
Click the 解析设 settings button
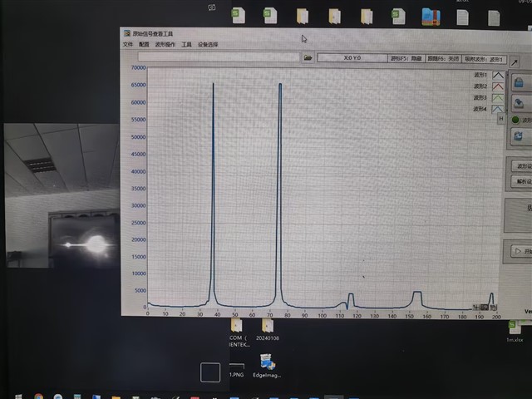tap(522, 182)
